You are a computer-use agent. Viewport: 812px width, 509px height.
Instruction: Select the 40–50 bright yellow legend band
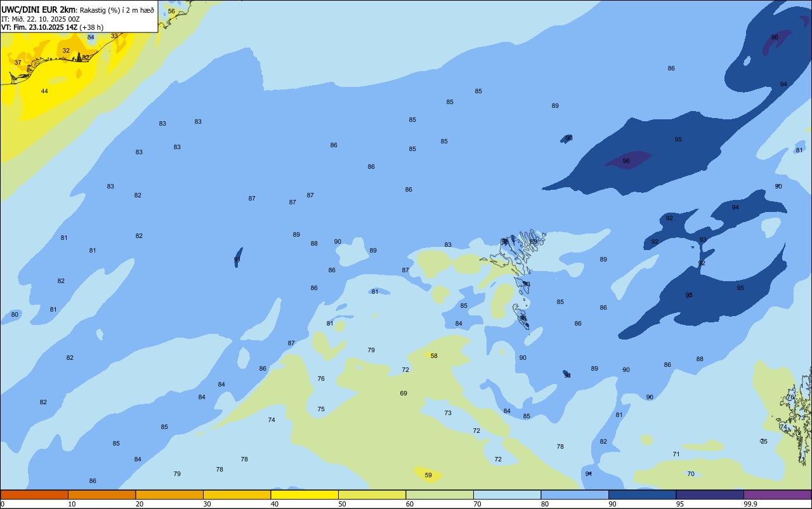coord(304,494)
